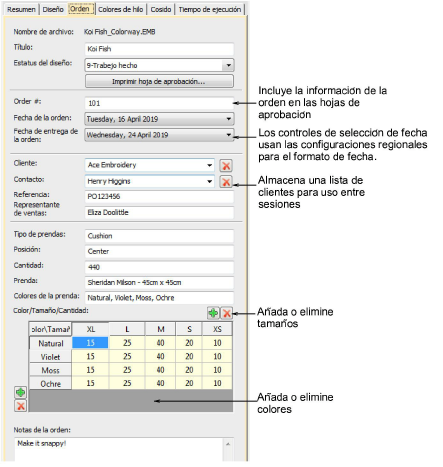
Task: Select the Violet row header
Action: [x=51, y=357]
